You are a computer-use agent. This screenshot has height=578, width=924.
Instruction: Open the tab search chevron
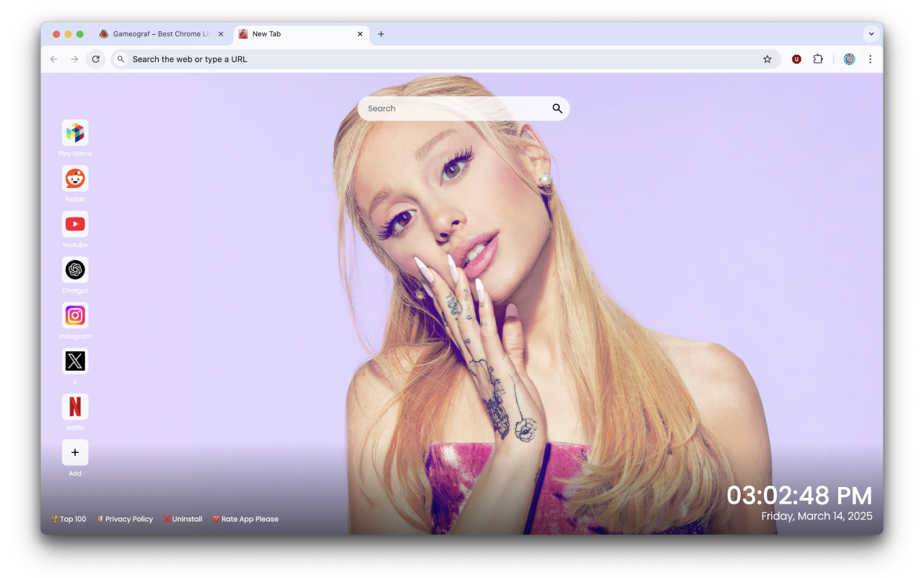871,33
